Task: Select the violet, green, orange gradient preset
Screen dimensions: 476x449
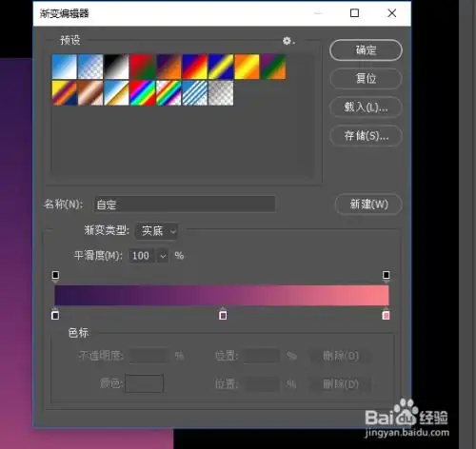Action: (273, 67)
